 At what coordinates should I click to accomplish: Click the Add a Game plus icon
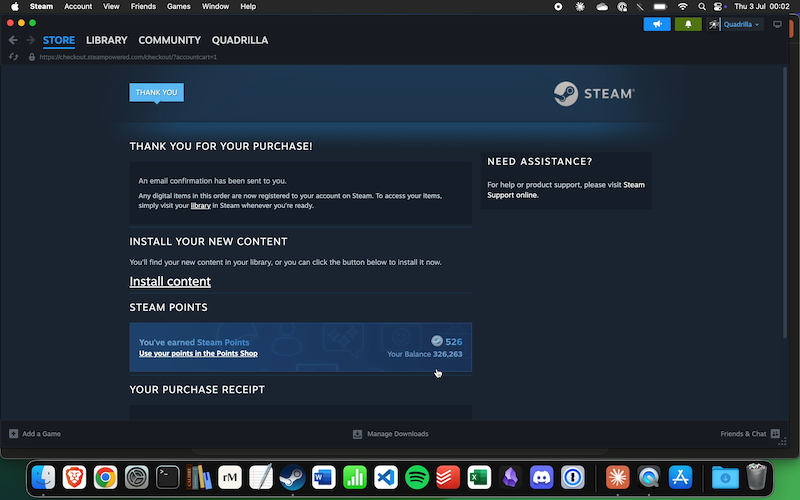coord(13,434)
